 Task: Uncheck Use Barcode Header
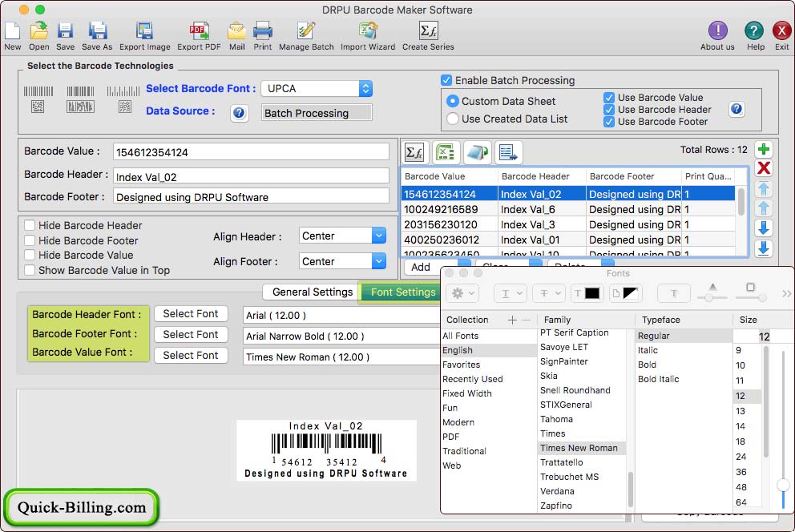609,110
